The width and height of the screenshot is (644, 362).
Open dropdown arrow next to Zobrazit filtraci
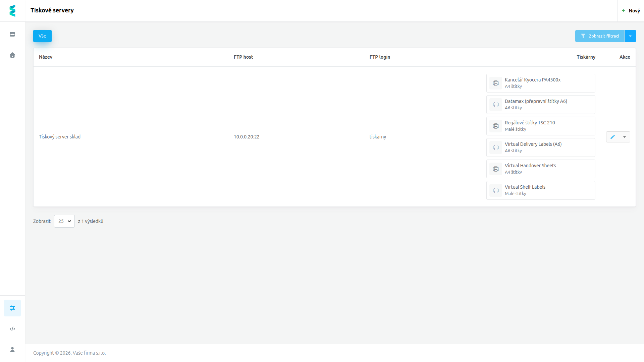coord(630,36)
